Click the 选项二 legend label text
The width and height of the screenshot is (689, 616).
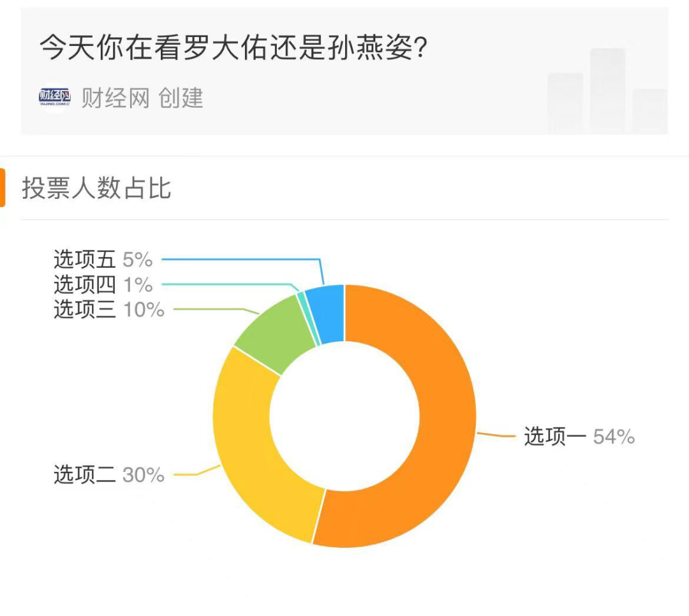pyautogui.click(x=85, y=475)
